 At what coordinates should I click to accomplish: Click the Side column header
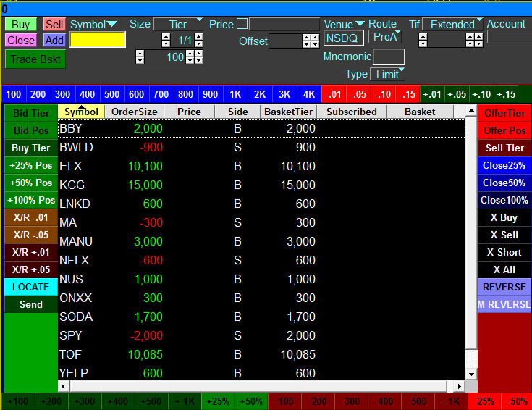(237, 112)
